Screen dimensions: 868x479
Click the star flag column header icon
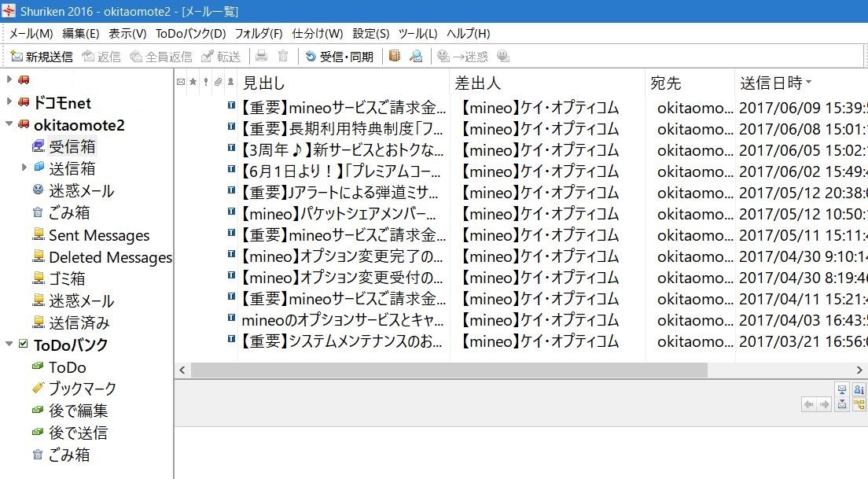point(193,83)
